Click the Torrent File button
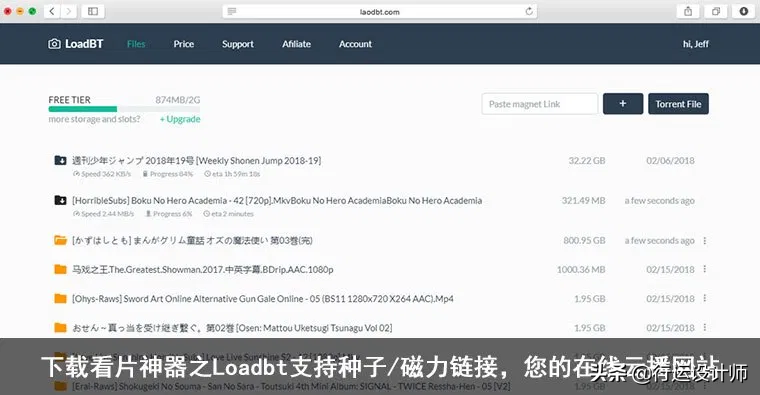Screen dimensions: 760x395 pyautogui.click(x=678, y=104)
